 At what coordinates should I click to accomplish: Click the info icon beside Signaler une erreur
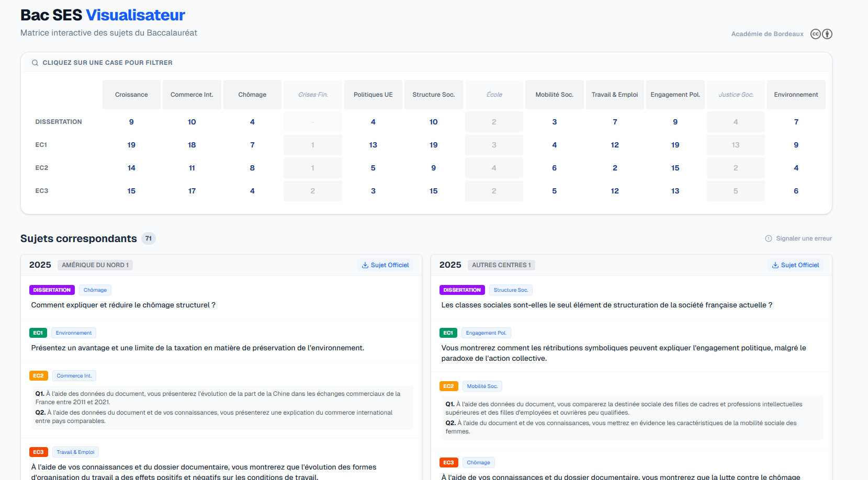(x=769, y=238)
